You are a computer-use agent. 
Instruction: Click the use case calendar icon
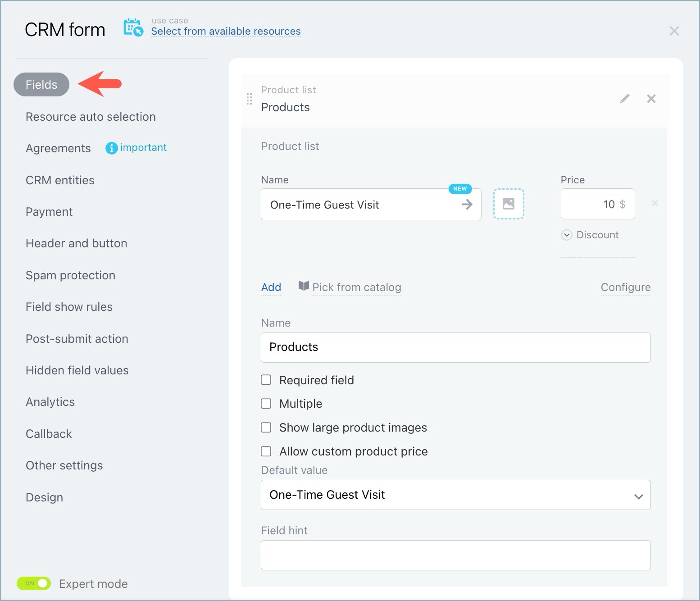point(133,28)
